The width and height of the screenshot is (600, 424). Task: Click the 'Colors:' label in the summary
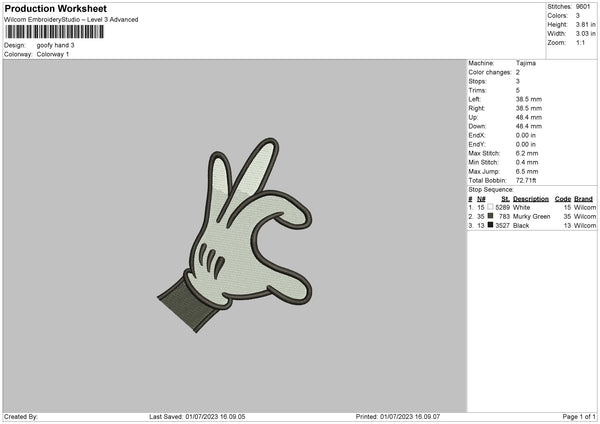click(x=557, y=16)
